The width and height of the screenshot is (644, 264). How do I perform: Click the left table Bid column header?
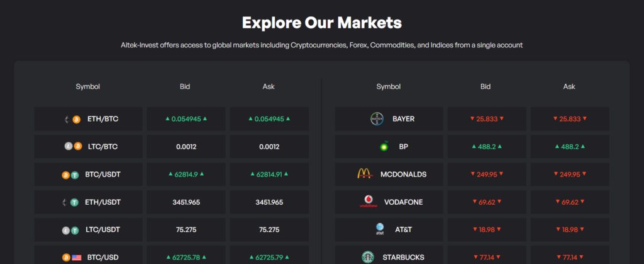(185, 87)
